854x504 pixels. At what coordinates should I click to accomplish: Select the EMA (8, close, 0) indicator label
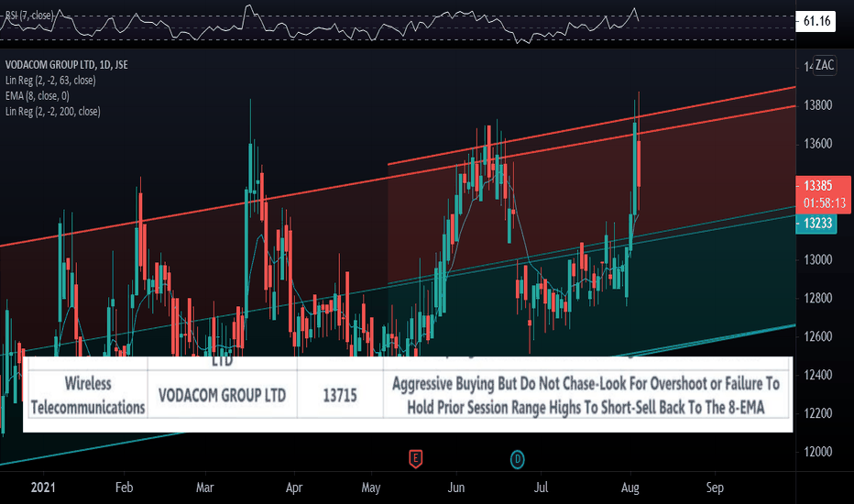[37, 96]
